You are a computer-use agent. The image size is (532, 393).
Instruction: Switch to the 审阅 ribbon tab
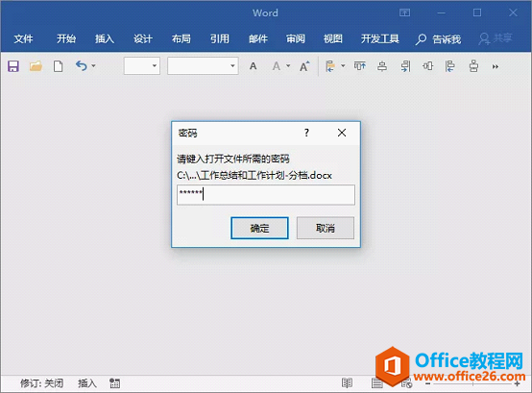pos(296,38)
